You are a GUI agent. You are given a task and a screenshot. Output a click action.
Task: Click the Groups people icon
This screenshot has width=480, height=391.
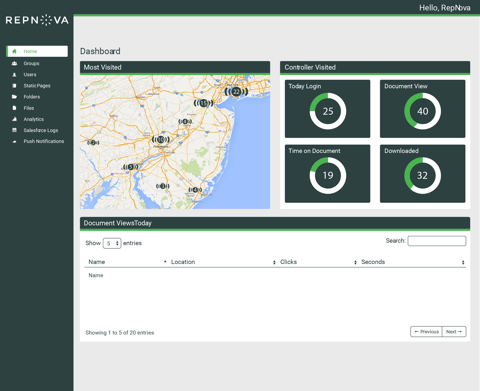pyautogui.click(x=14, y=63)
